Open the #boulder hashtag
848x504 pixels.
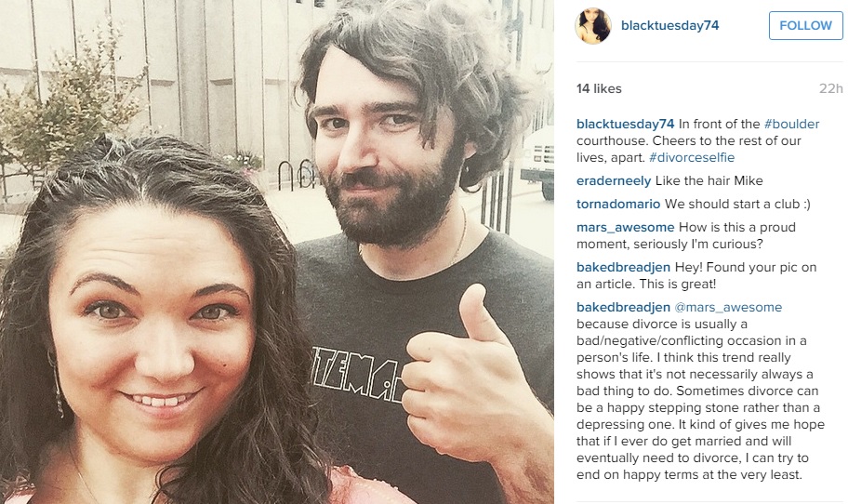coord(791,124)
